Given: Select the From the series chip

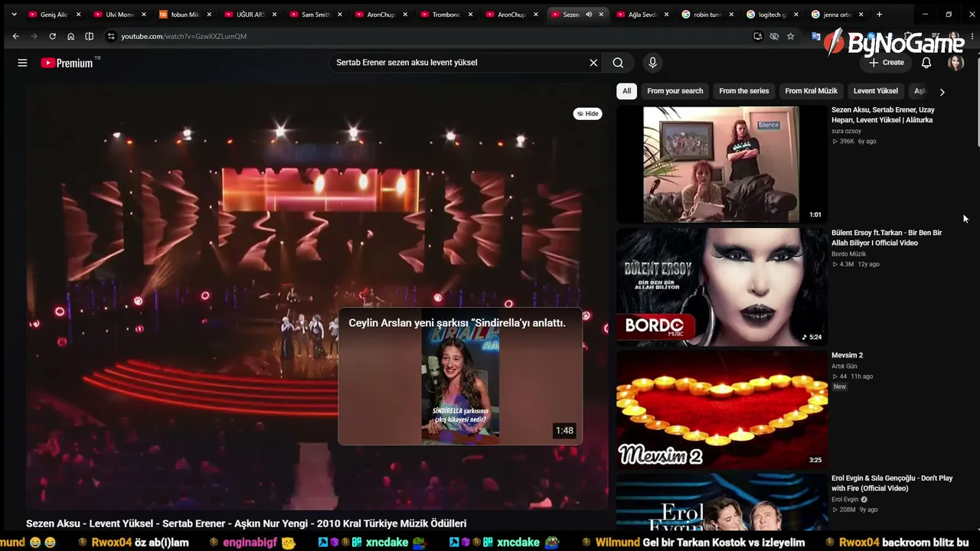Looking at the screenshot, I should (x=744, y=91).
